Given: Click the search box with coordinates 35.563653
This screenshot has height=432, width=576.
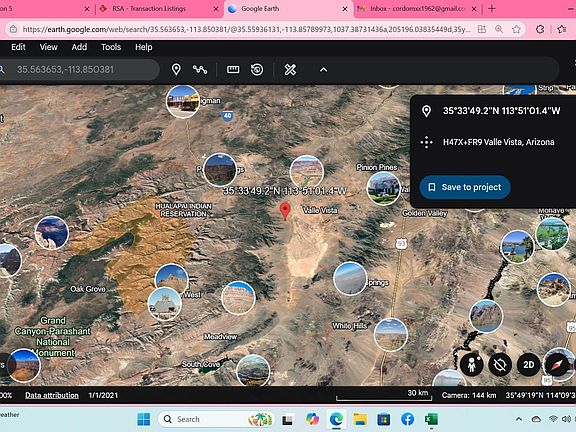Looking at the screenshot, I should click(79, 69).
